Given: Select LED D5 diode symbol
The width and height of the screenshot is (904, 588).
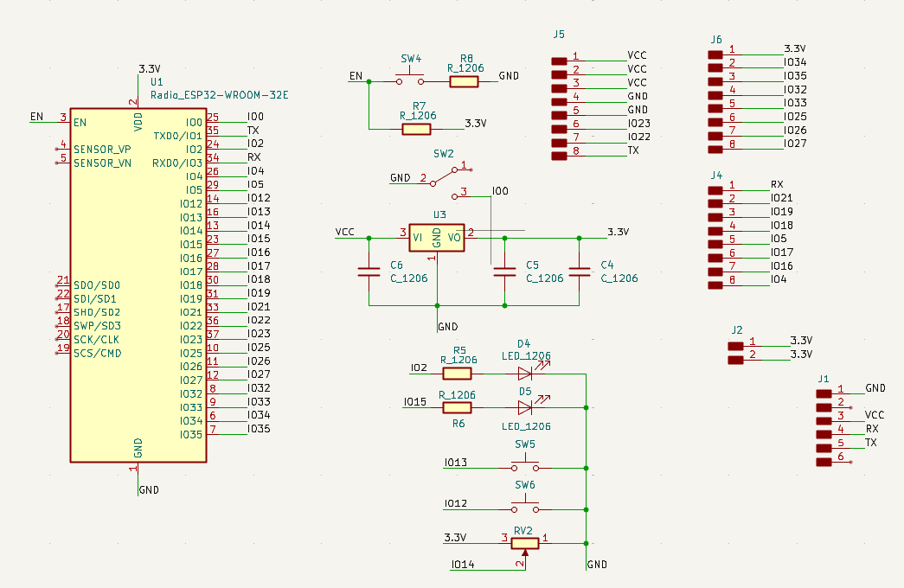Looking at the screenshot, I should click(526, 407).
